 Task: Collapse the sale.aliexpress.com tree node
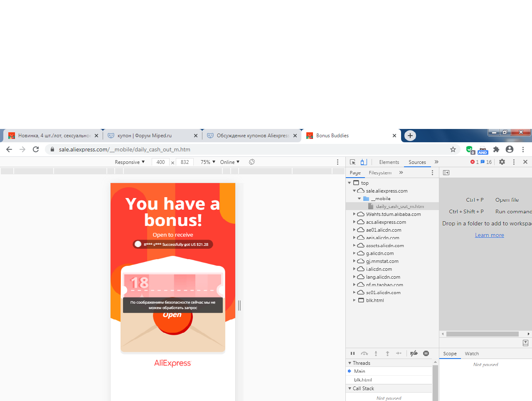[x=355, y=191]
